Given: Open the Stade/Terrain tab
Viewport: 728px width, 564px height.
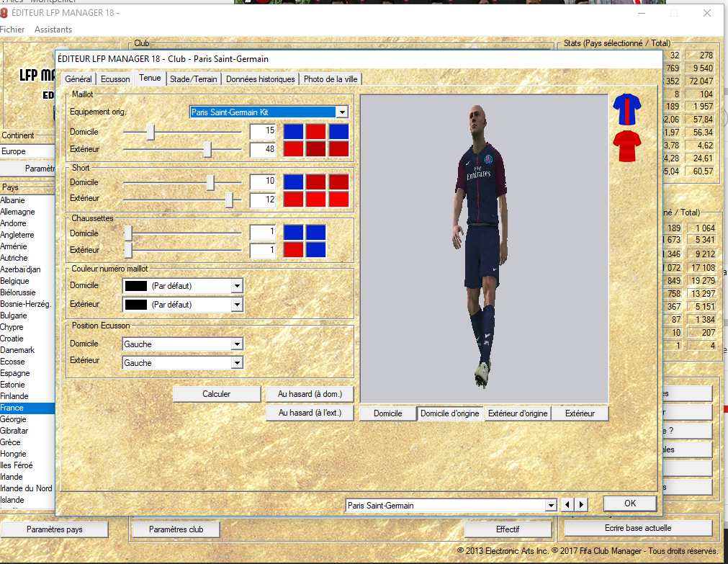Looking at the screenshot, I should coord(193,79).
